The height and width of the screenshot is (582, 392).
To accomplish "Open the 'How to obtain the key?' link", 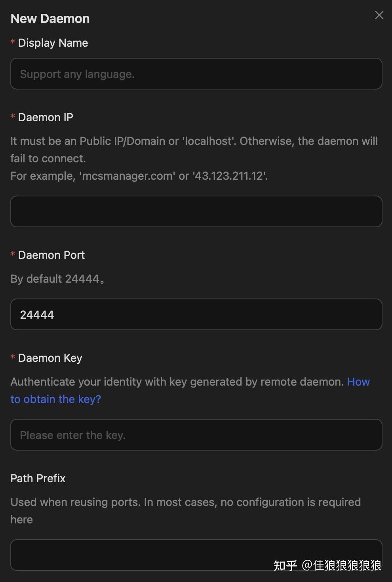I will coord(55,399).
